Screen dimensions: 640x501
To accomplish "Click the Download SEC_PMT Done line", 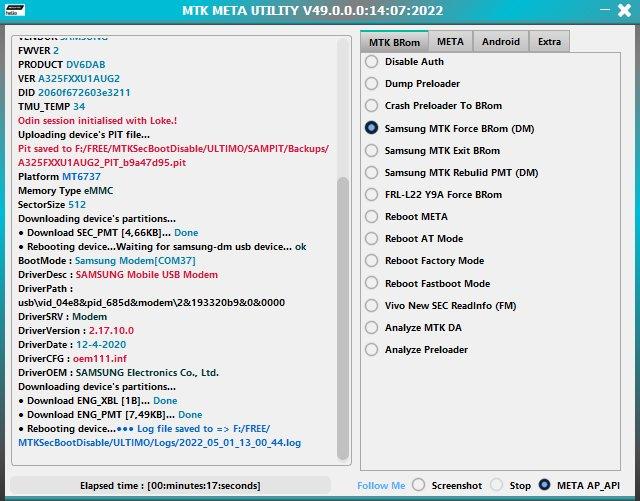I will [x=108, y=232].
